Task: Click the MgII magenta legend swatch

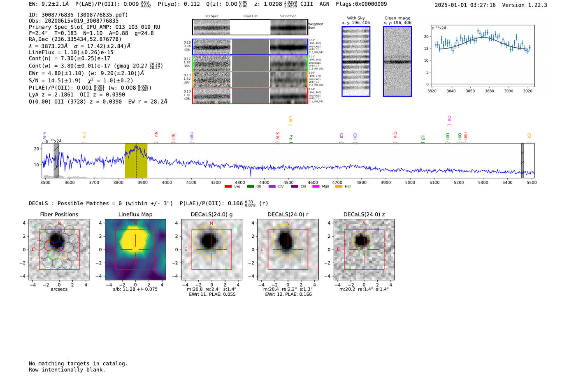Action: [316, 187]
